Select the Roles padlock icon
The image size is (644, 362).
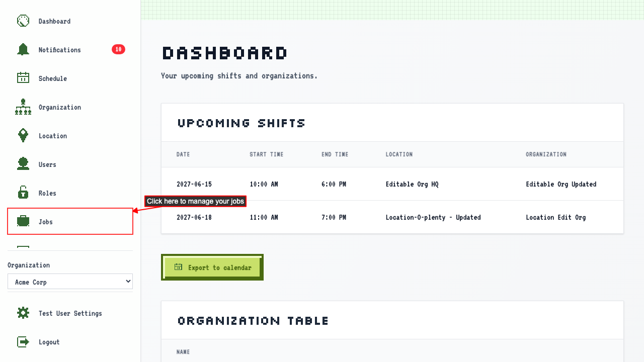23,193
